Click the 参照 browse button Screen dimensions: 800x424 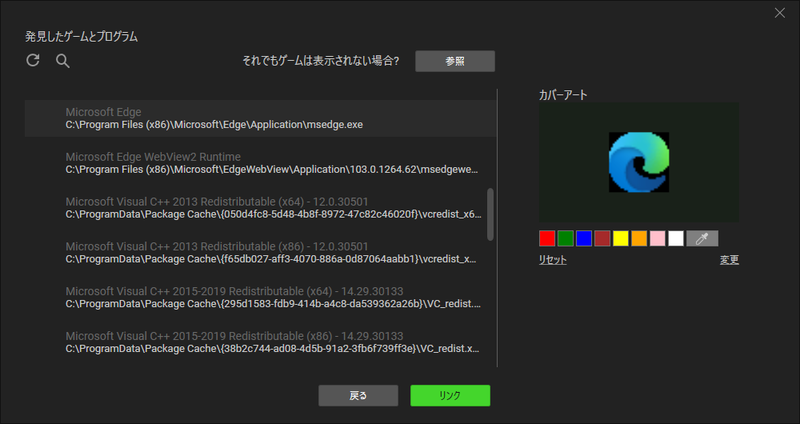[455, 61]
